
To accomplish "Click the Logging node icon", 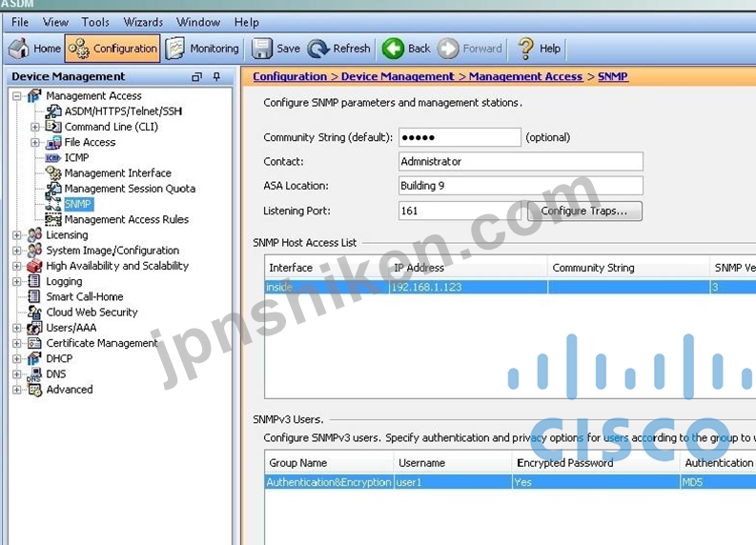I will [34, 281].
